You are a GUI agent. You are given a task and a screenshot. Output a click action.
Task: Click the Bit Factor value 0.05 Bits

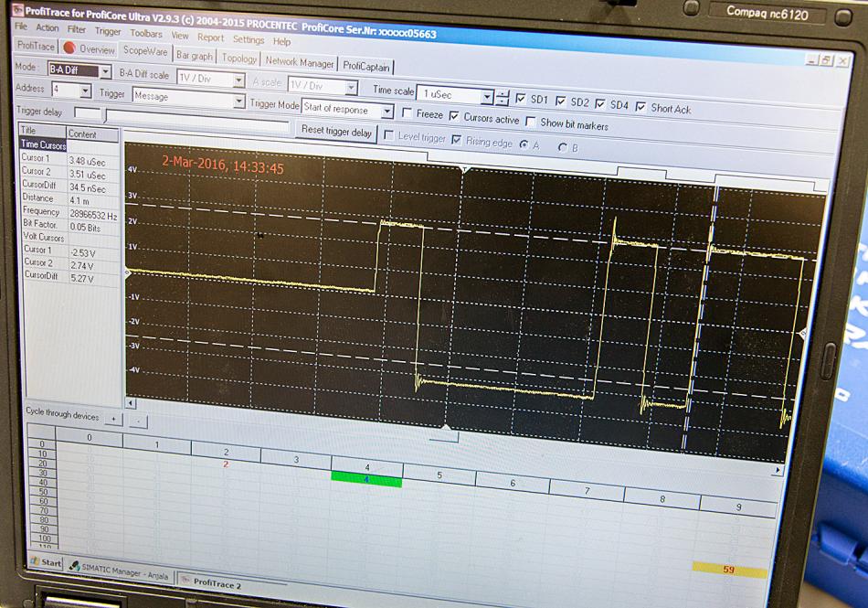pos(85,227)
